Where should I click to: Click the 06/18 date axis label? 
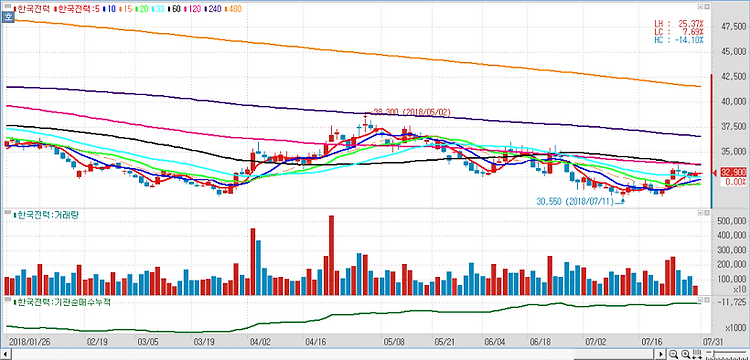[x=540, y=342]
